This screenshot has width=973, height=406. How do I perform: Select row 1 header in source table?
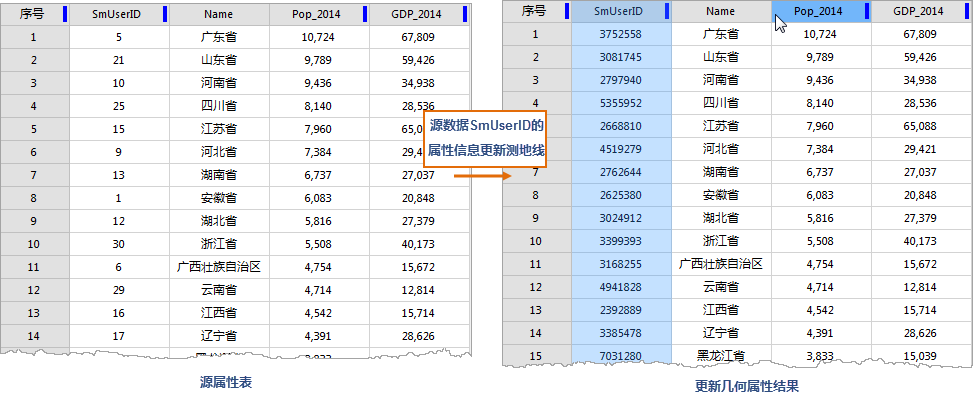(x=35, y=37)
